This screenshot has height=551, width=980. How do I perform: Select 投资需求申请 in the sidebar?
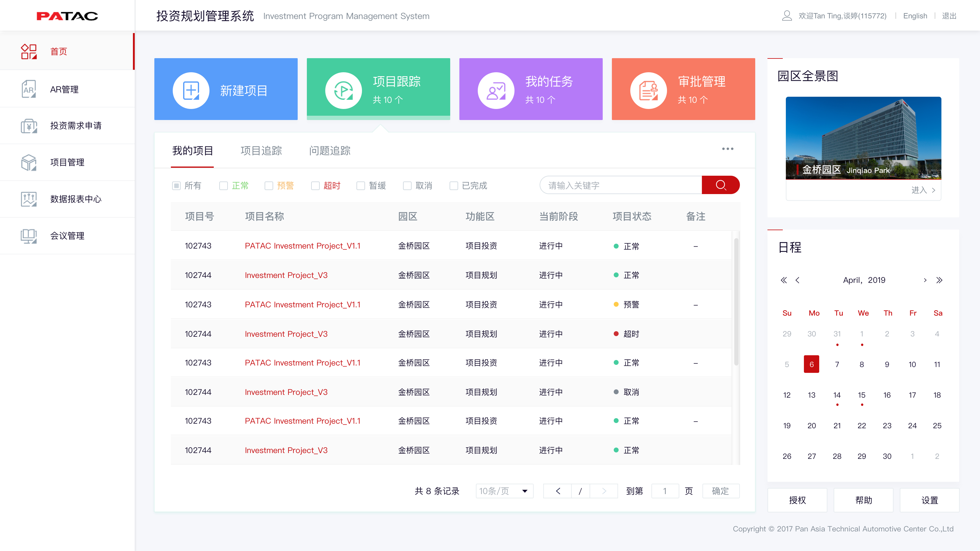coord(76,126)
